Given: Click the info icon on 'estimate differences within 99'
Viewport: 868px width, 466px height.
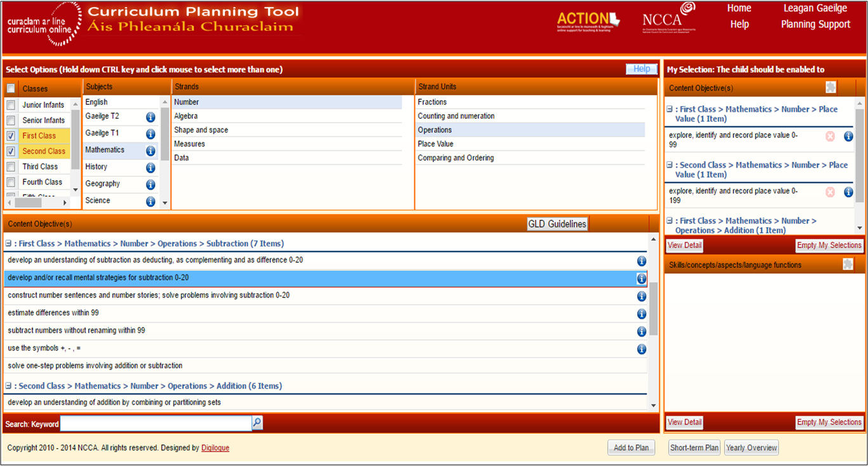Looking at the screenshot, I should coord(641,313).
